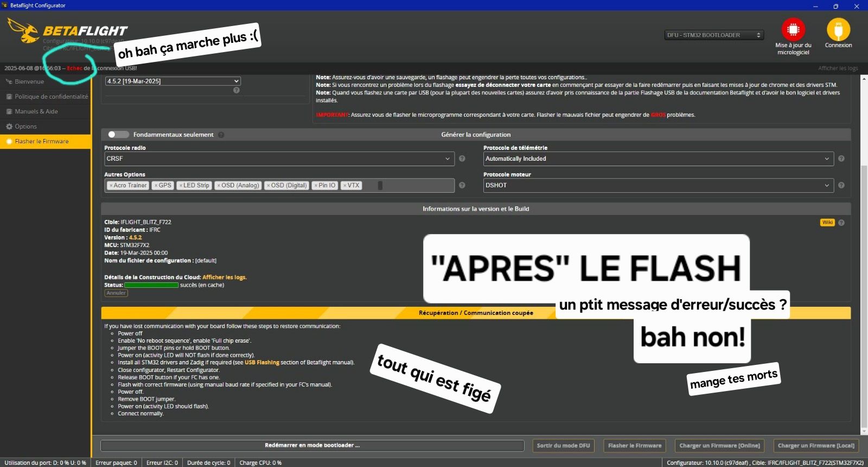Click help icon next to Autres Options
This screenshot has width=868, height=467.
462,185
